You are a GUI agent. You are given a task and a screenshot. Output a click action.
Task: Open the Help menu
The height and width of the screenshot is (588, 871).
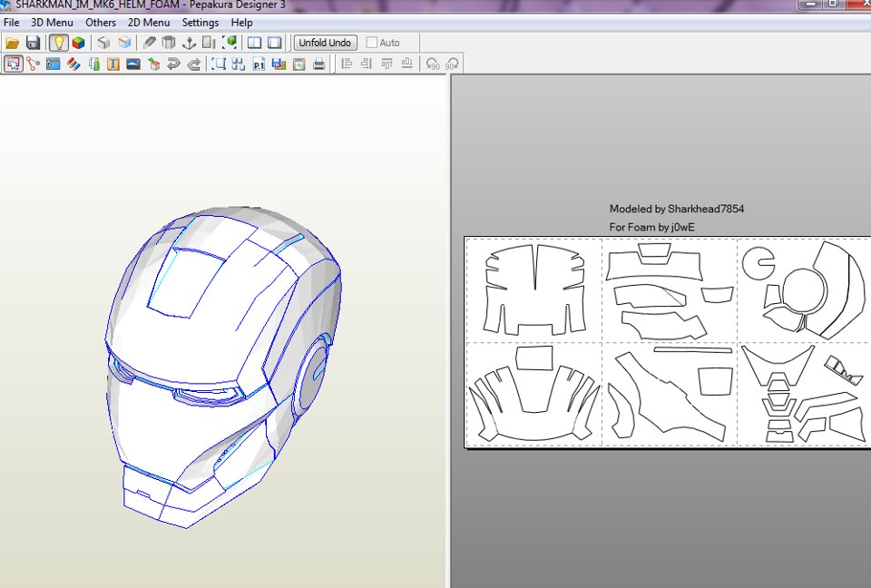click(241, 23)
